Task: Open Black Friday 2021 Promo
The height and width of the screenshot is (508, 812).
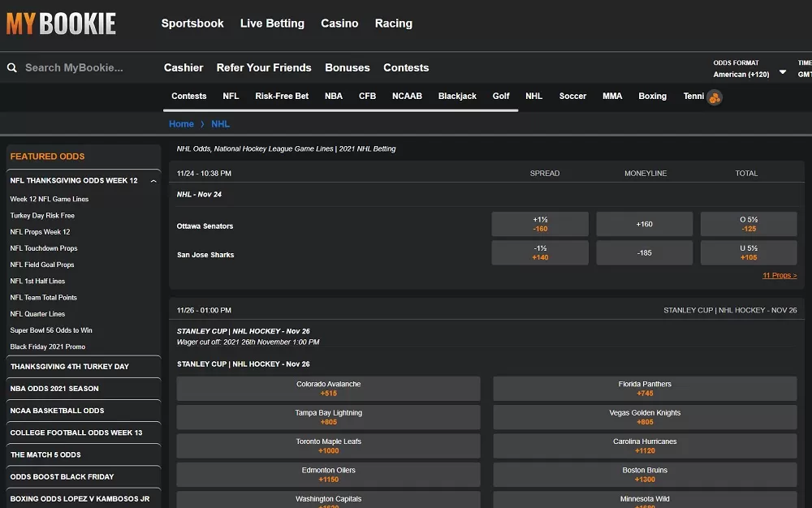Action: click(48, 347)
